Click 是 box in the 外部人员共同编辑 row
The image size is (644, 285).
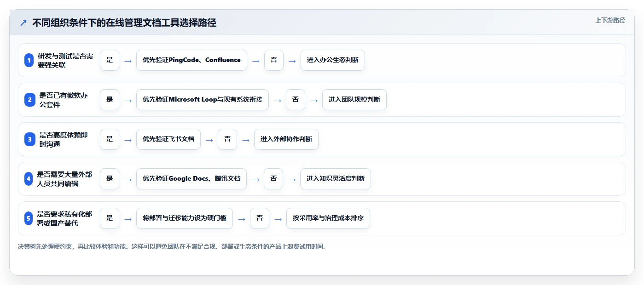click(x=110, y=179)
